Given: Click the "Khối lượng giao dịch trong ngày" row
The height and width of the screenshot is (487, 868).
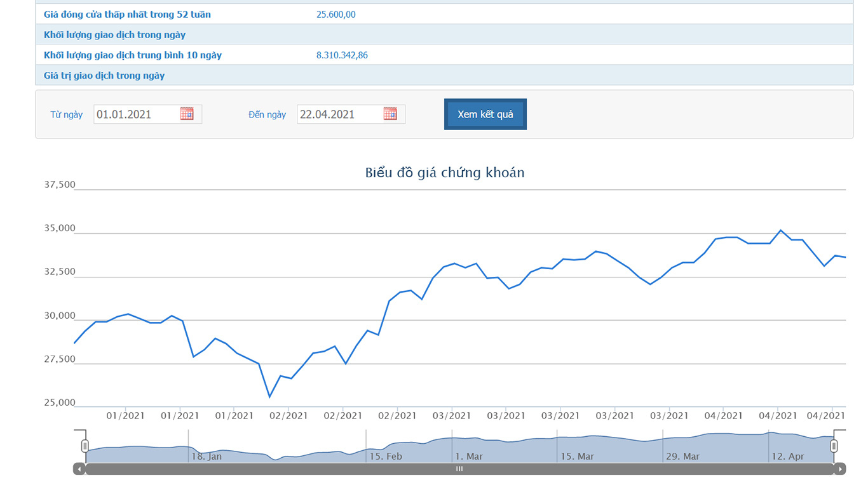Looking at the screenshot, I should 114,35.
